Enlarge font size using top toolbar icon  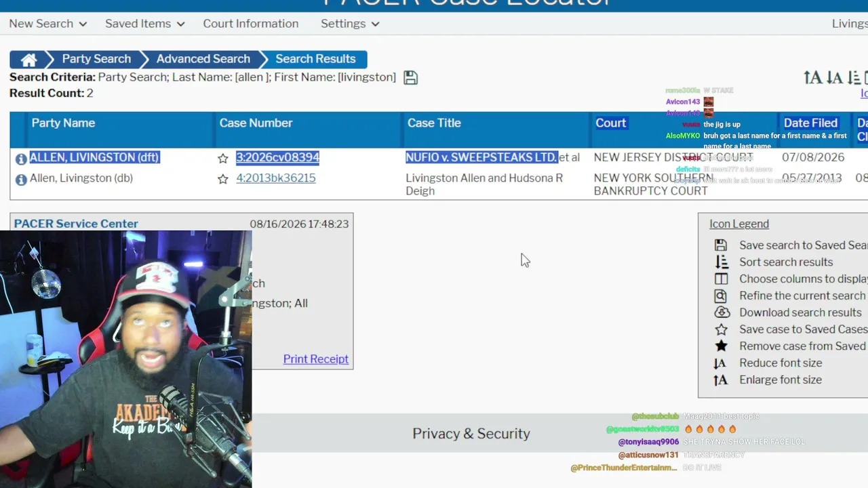coord(812,77)
